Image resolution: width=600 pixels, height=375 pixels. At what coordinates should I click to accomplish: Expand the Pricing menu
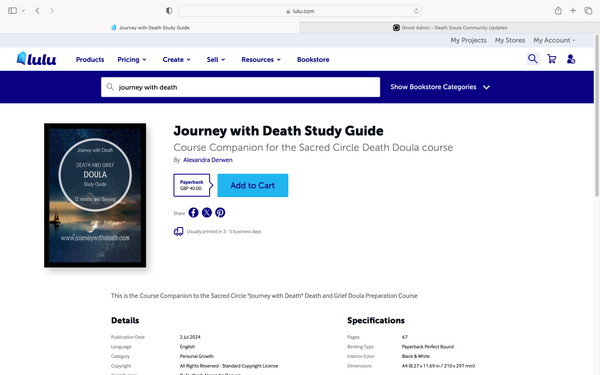132,60
